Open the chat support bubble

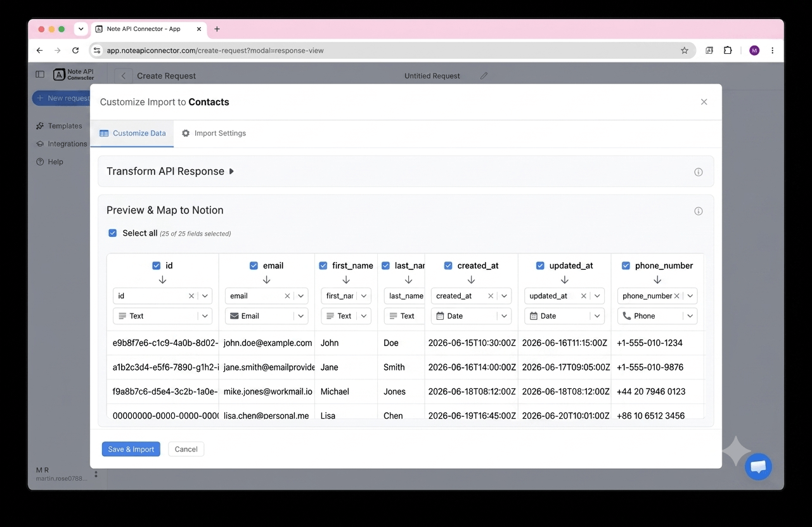point(758,467)
